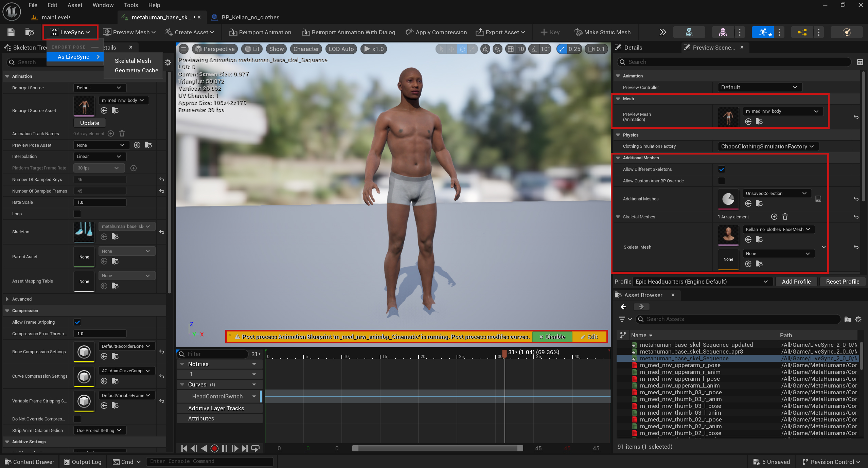868x468 pixels.
Task: Delete all Animation Track Names elements
Action: (x=122, y=133)
